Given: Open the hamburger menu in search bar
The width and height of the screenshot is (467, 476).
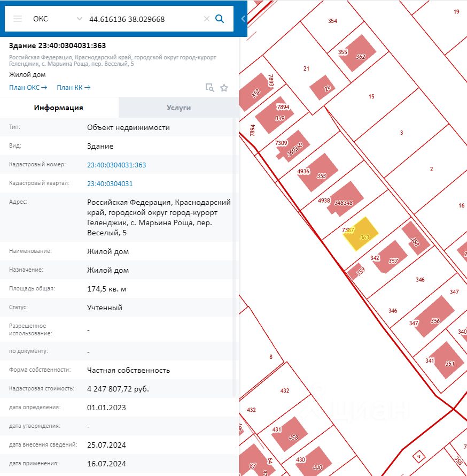Looking at the screenshot, I should click(x=18, y=19).
